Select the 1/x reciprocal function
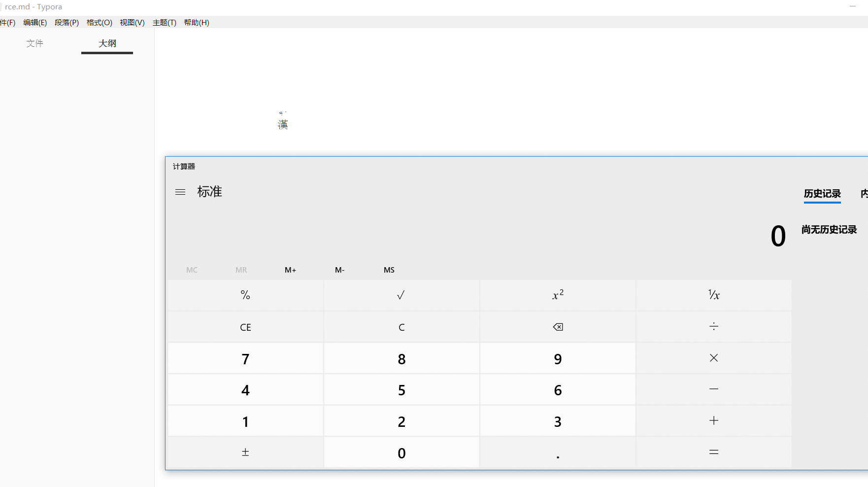Screen dimensions: 868x487 tap(713, 295)
